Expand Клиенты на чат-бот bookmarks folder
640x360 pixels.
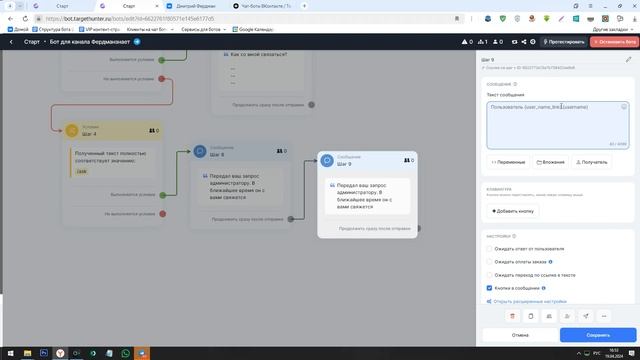click(150, 29)
